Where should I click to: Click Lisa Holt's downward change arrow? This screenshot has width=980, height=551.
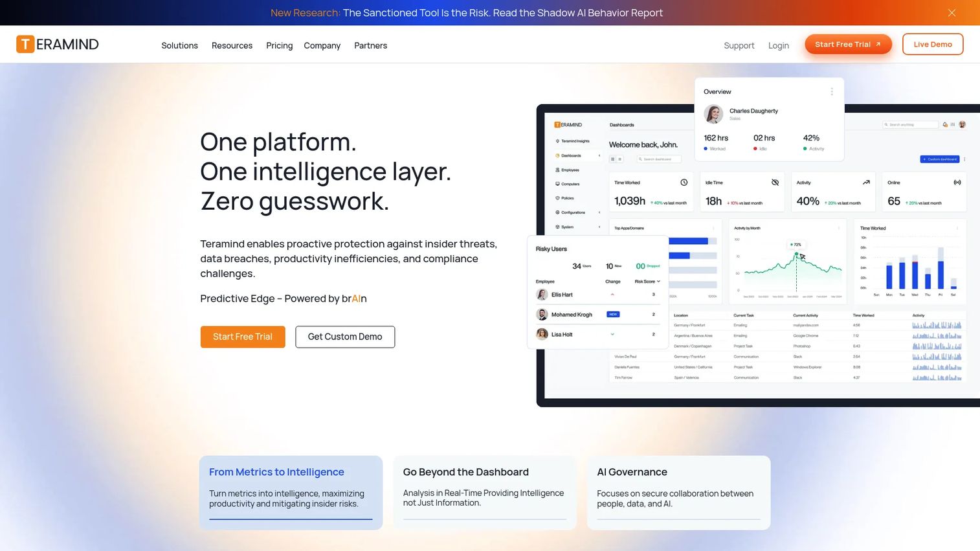click(612, 334)
